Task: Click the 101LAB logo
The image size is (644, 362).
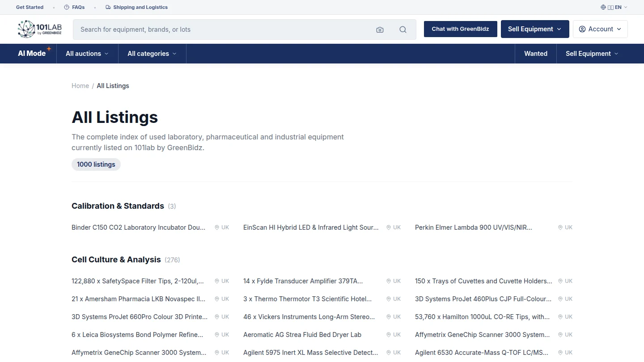Action: coord(40,29)
